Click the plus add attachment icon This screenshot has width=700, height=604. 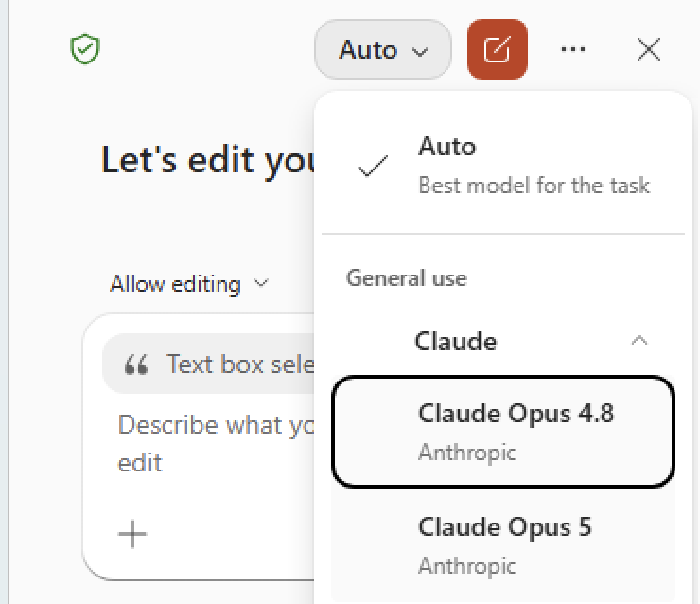(132, 534)
